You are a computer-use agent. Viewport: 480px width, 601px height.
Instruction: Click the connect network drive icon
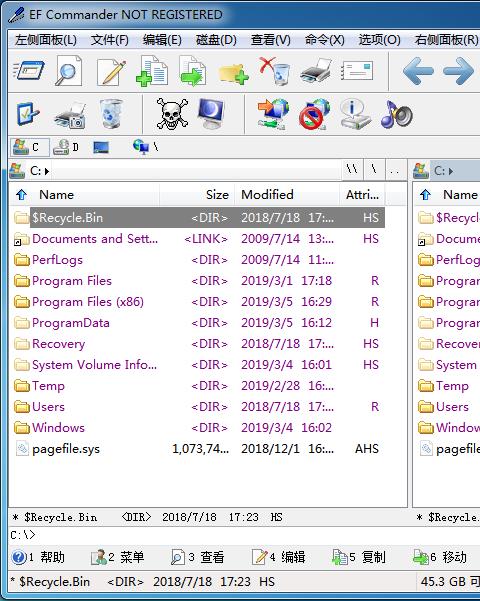click(273, 114)
